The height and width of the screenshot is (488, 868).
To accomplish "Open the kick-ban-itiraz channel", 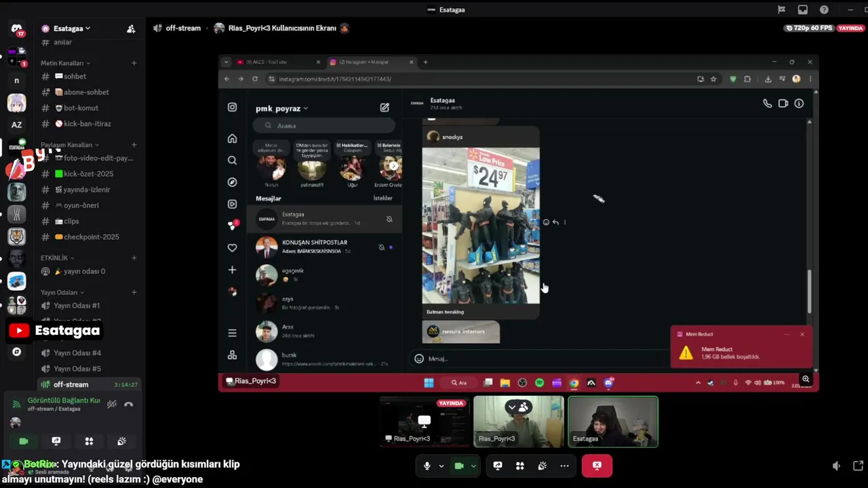I will click(88, 124).
